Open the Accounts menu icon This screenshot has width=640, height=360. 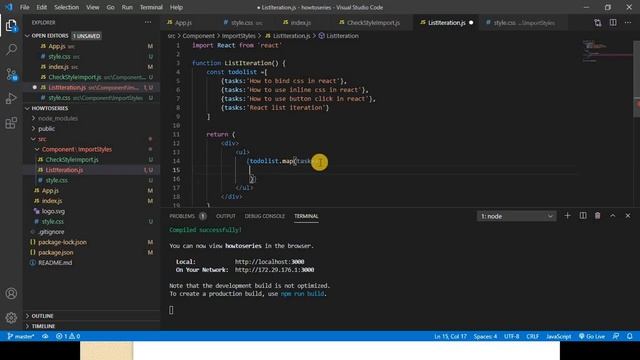pos(11,293)
